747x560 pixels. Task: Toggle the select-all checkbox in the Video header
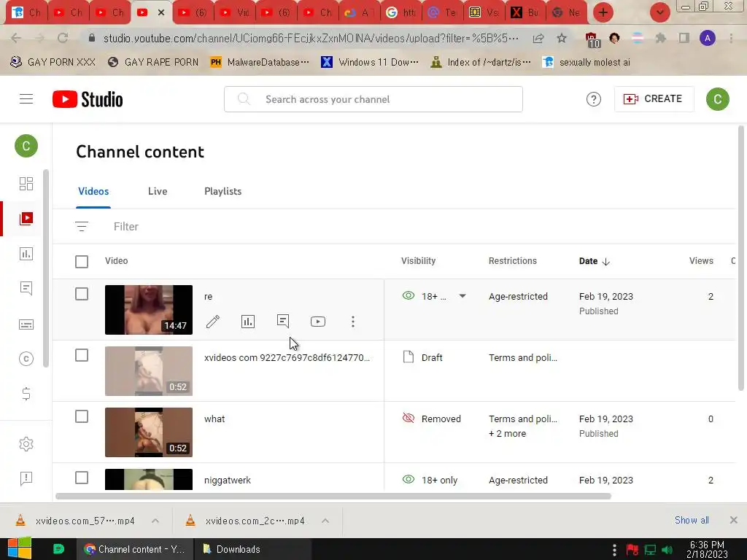pos(82,262)
